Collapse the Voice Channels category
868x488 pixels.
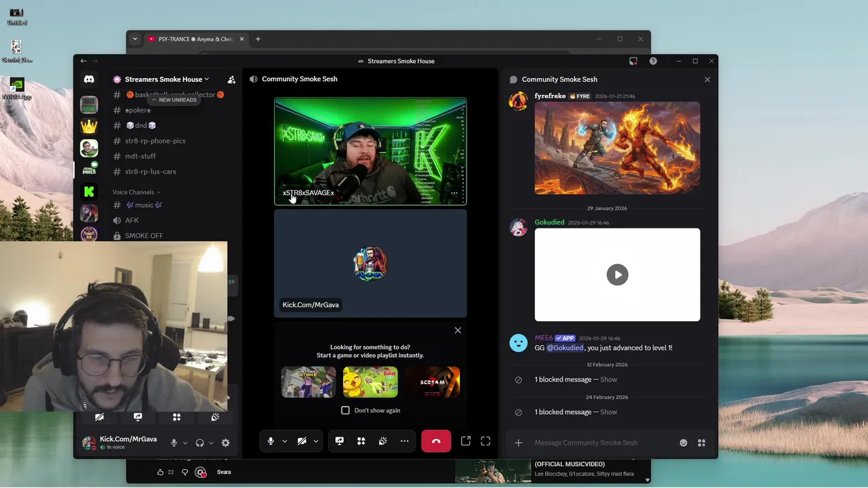click(x=136, y=192)
